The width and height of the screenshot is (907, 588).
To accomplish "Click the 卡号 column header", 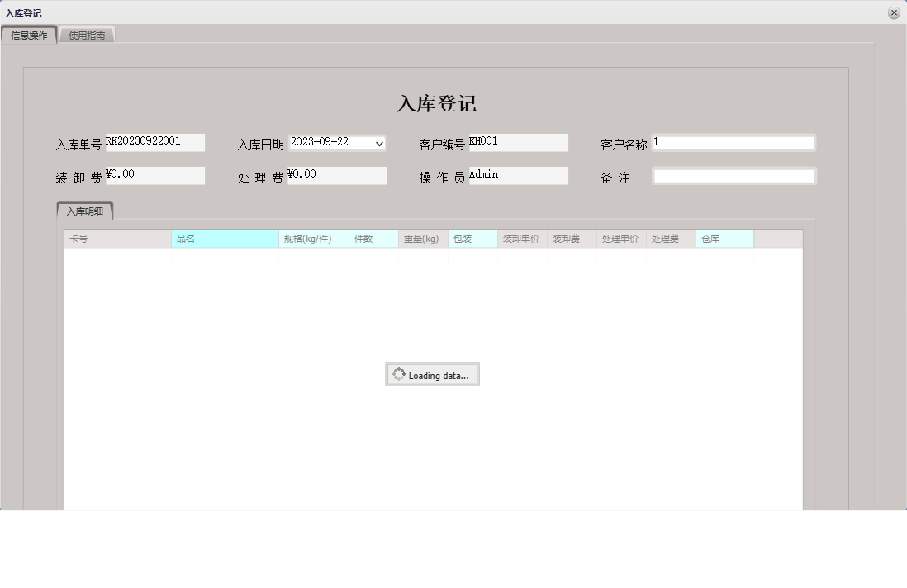I will coord(116,238).
